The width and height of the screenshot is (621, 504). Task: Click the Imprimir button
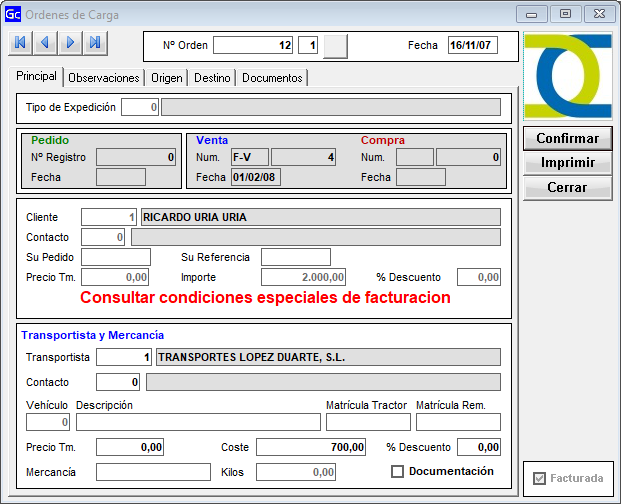pos(567,163)
